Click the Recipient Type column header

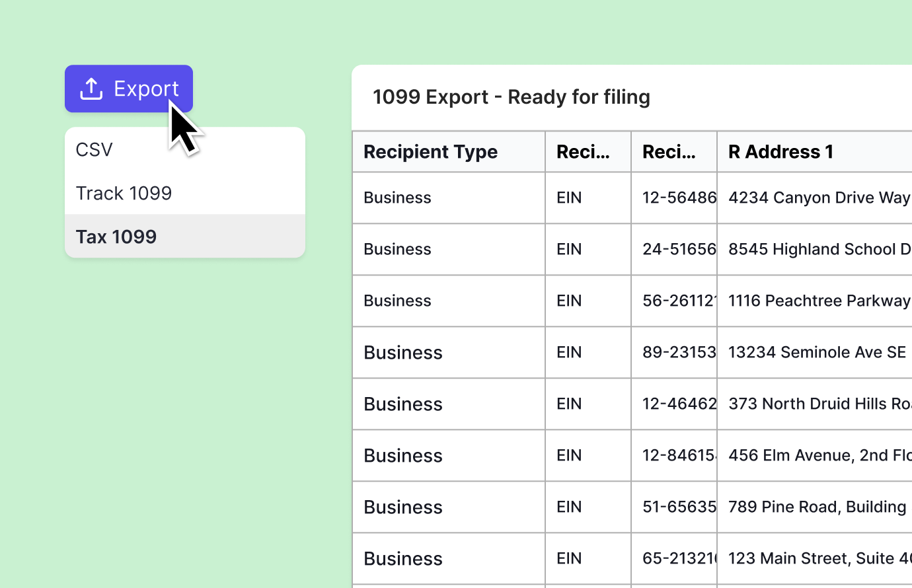430,152
